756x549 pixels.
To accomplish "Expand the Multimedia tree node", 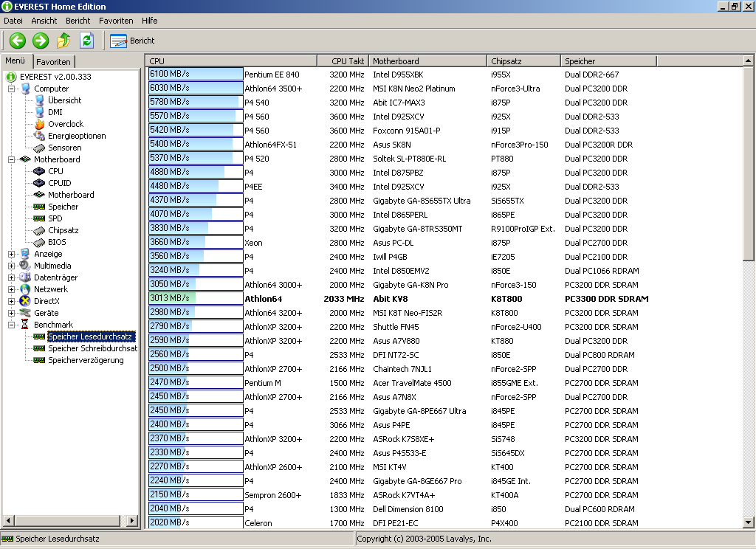I will [x=12, y=266].
